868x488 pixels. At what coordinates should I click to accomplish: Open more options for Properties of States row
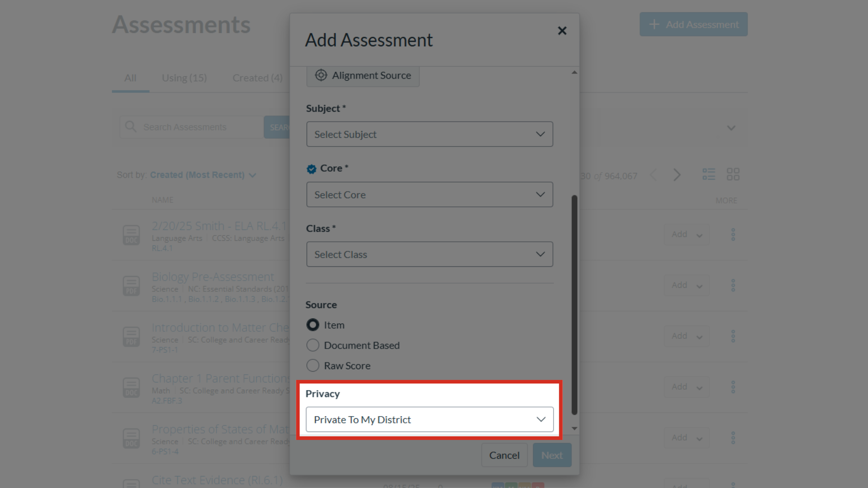click(x=733, y=438)
